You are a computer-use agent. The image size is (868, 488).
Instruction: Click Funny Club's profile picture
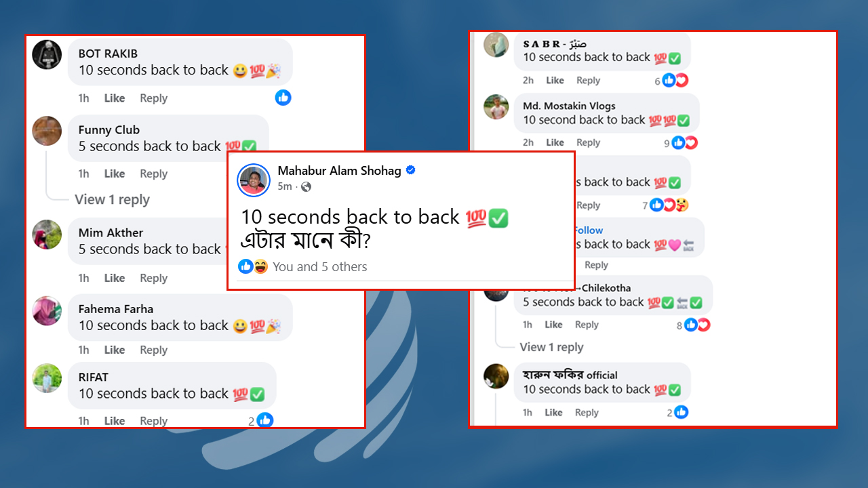[47, 131]
